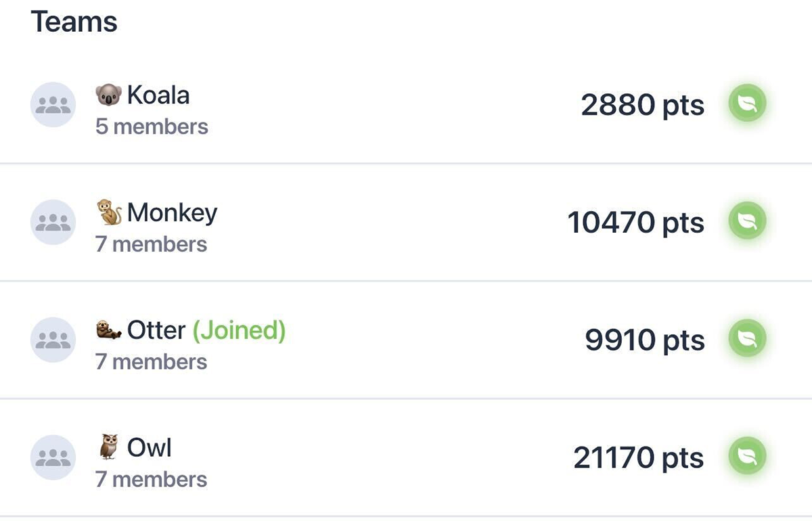Viewport: 812px width, 521px height.
Task: Tap the green leaf badge beside 21170 pts
Action: click(747, 457)
